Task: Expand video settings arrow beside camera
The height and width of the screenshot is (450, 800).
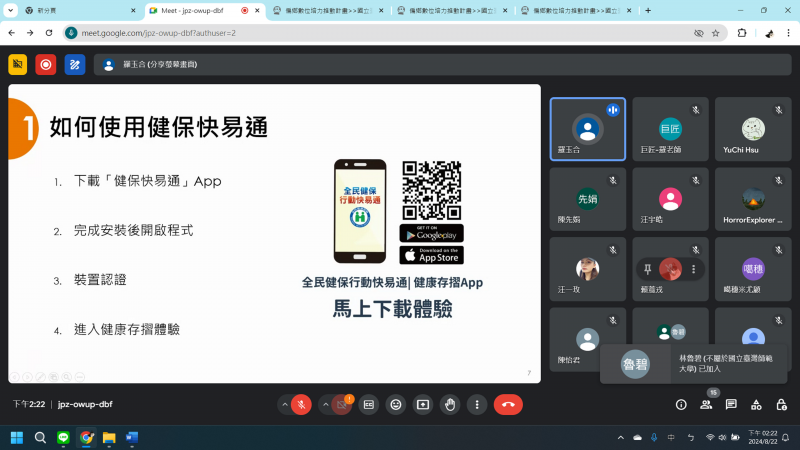Action: coord(325,404)
